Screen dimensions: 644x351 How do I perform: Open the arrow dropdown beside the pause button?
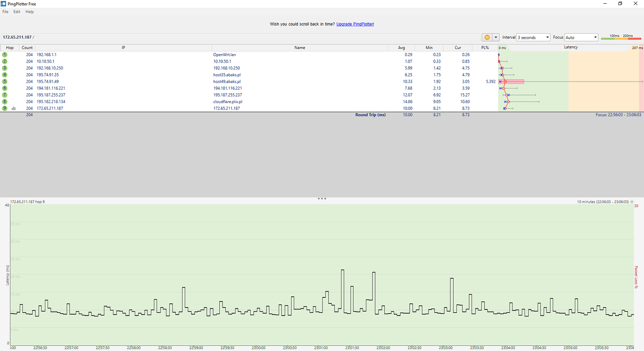[x=496, y=37]
